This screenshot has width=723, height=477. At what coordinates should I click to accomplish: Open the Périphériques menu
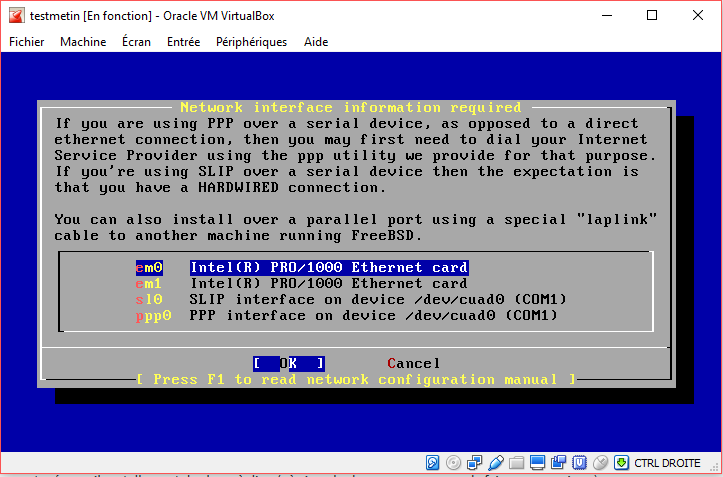coord(251,42)
